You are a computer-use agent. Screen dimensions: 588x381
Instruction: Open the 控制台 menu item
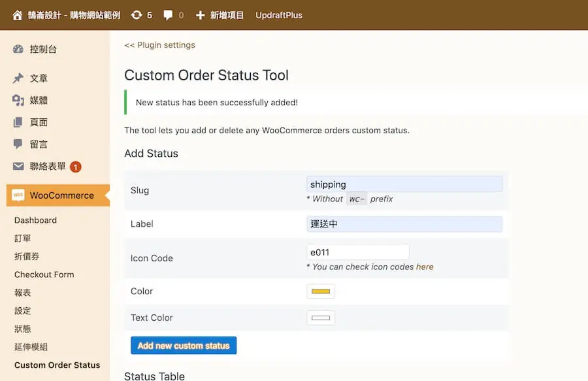click(x=43, y=49)
